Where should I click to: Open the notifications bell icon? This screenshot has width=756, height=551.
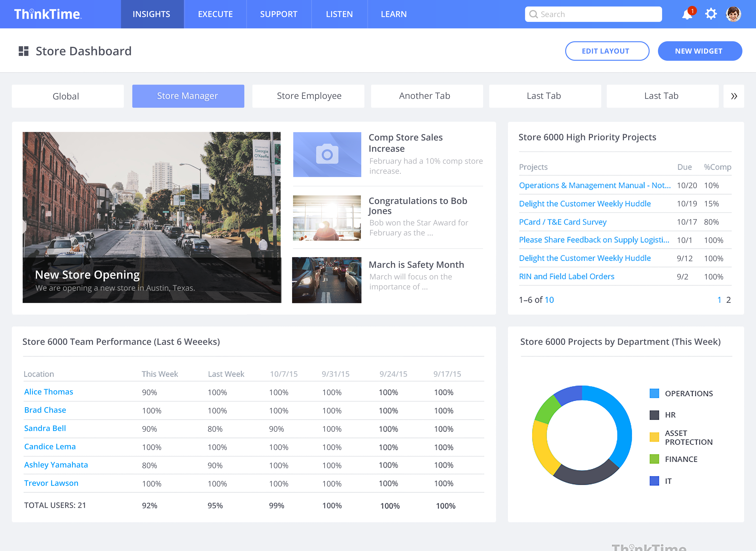(687, 14)
